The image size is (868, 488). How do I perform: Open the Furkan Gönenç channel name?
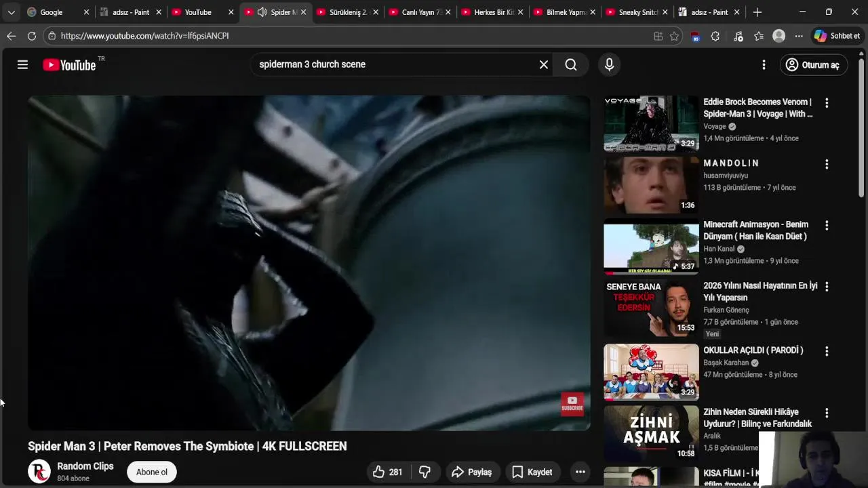(726, 310)
